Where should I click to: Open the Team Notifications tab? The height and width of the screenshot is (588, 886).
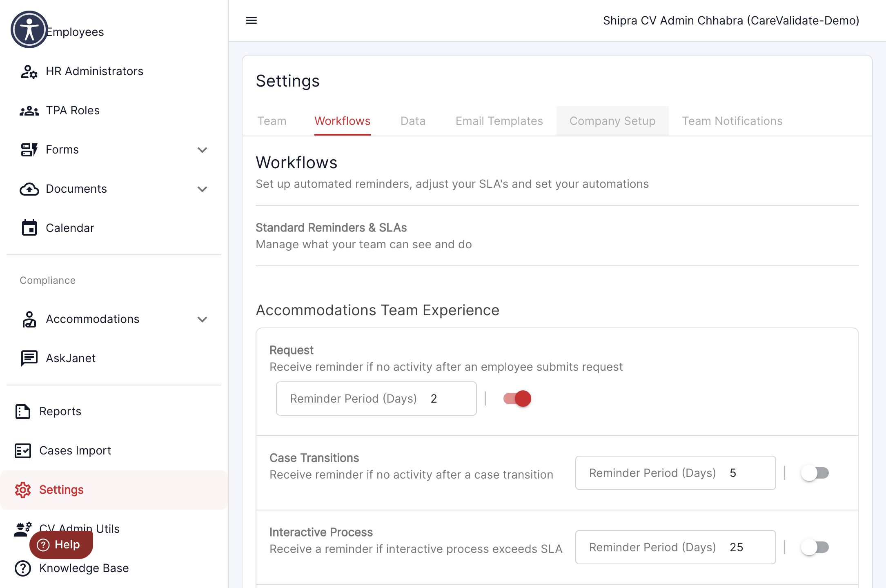click(x=732, y=121)
